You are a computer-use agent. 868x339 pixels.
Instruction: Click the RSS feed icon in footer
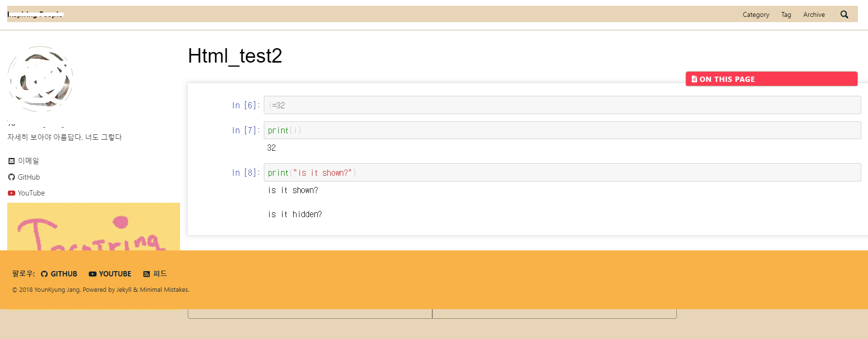click(146, 274)
